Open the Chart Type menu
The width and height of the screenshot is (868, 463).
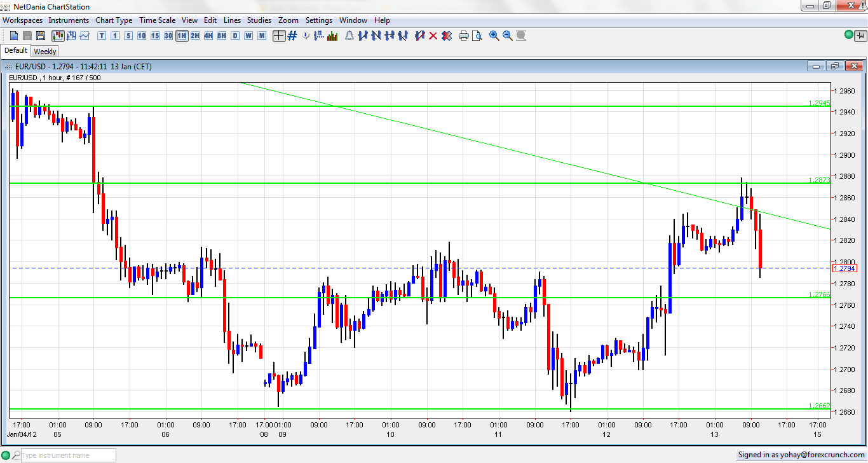pyautogui.click(x=114, y=20)
